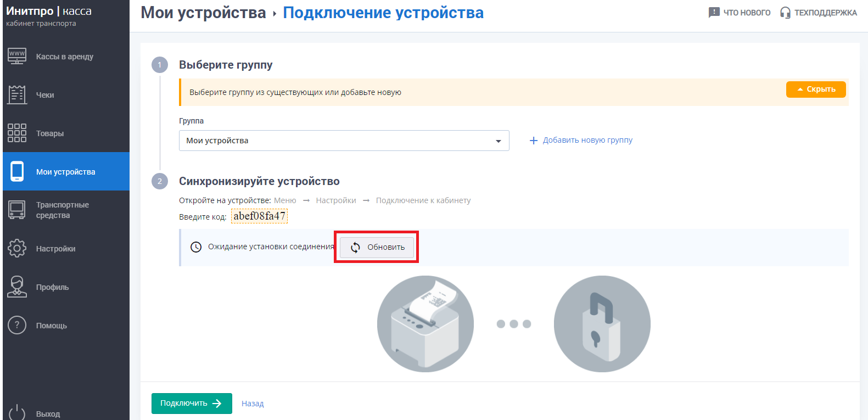Follow the Назад link

coord(253,404)
